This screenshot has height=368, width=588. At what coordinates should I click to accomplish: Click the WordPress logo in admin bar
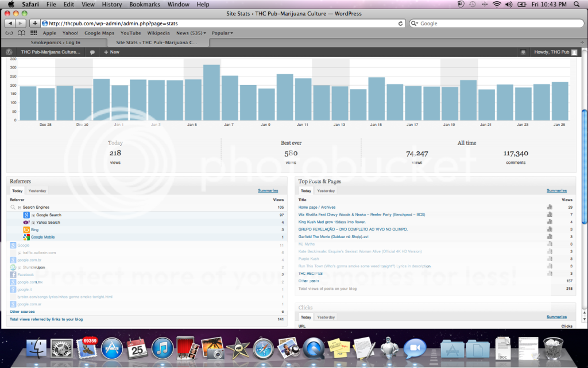point(9,52)
